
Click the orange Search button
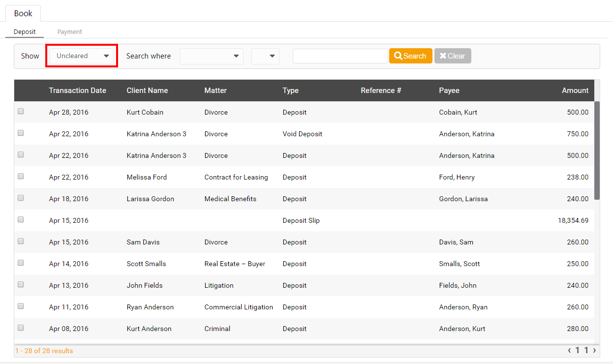(410, 56)
